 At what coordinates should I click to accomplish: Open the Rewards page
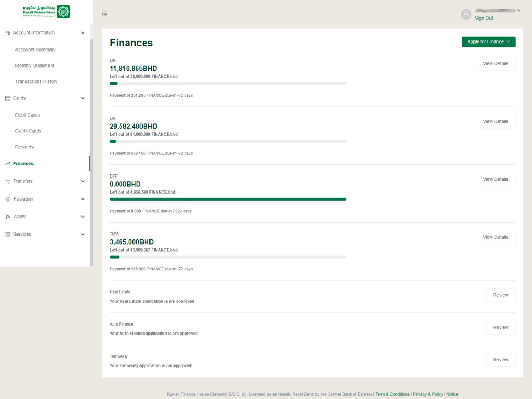[24, 147]
